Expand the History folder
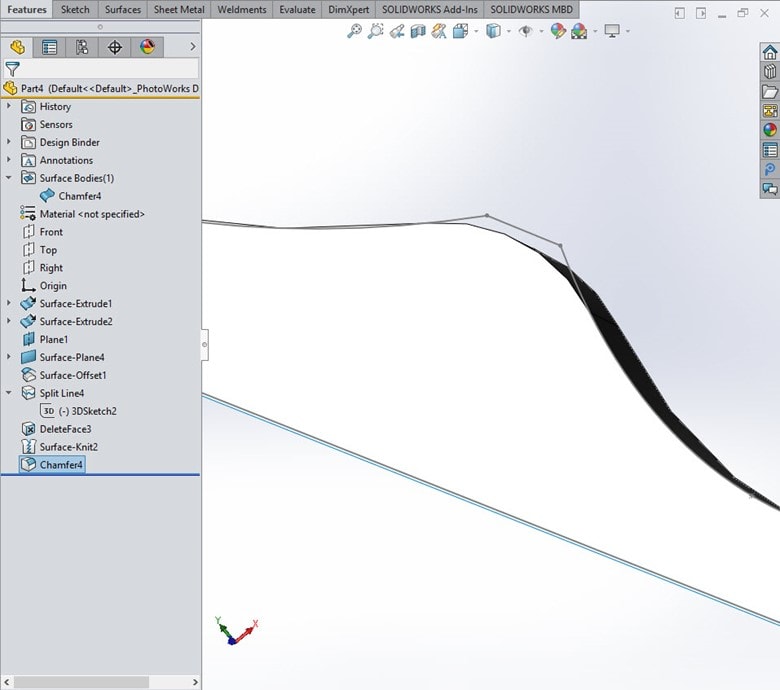This screenshot has width=780, height=690. point(9,106)
